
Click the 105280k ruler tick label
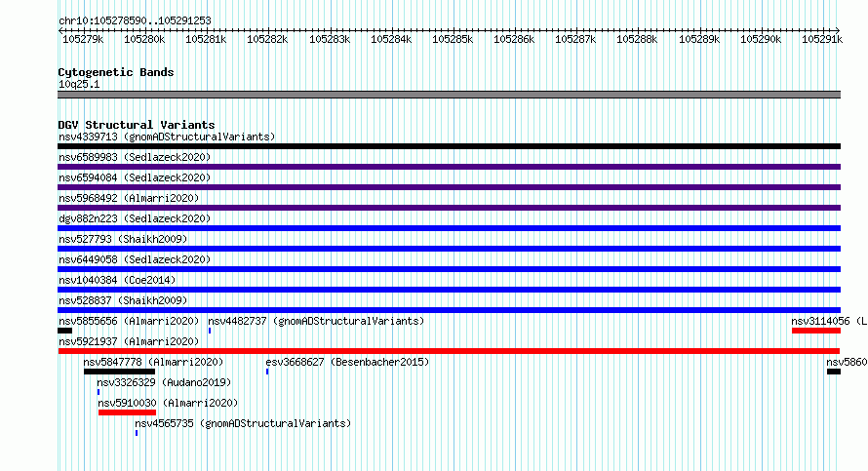click(x=144, y=39)
